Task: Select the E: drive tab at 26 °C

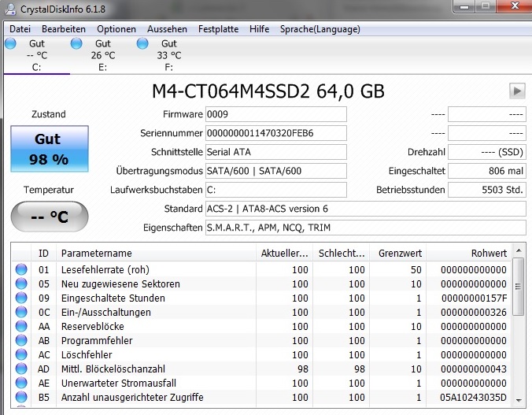Action: pyautogui.click(x=103, y=55)
